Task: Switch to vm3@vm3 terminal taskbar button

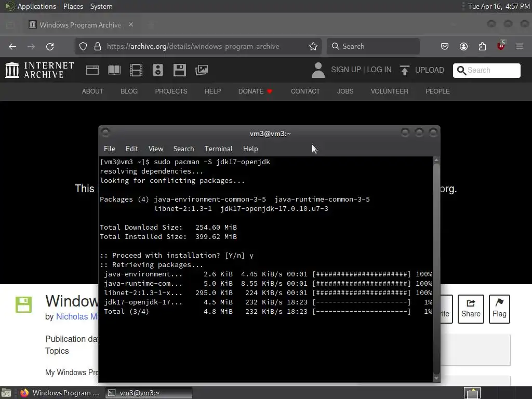Action: tap(148, 393)
